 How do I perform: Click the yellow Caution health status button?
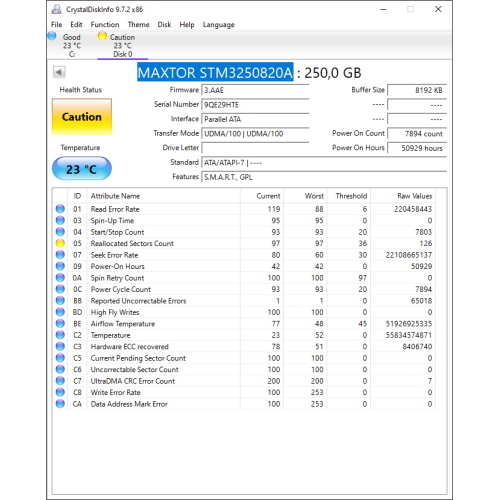[x=82, y=116]
